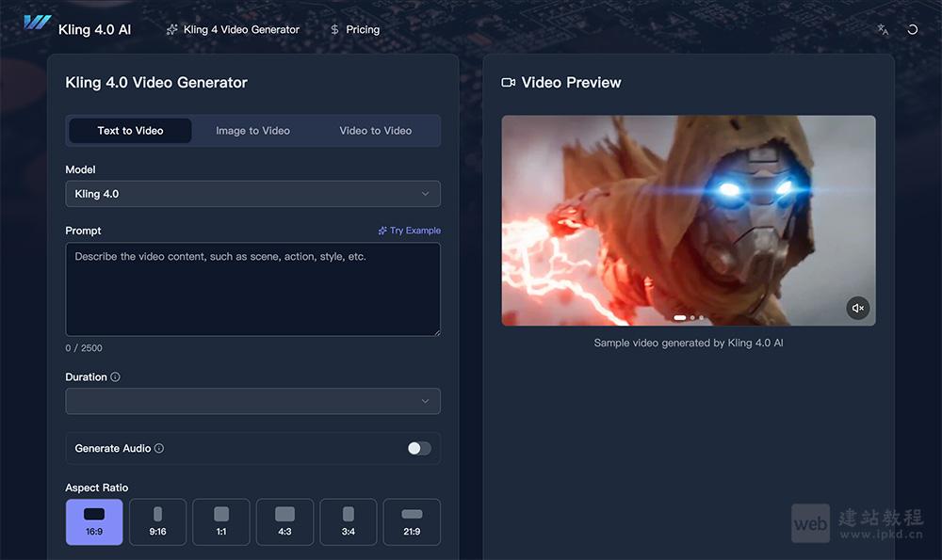Click the Generate Audio info icon
This screenshot has width=942, height=560.
[158, 449]
